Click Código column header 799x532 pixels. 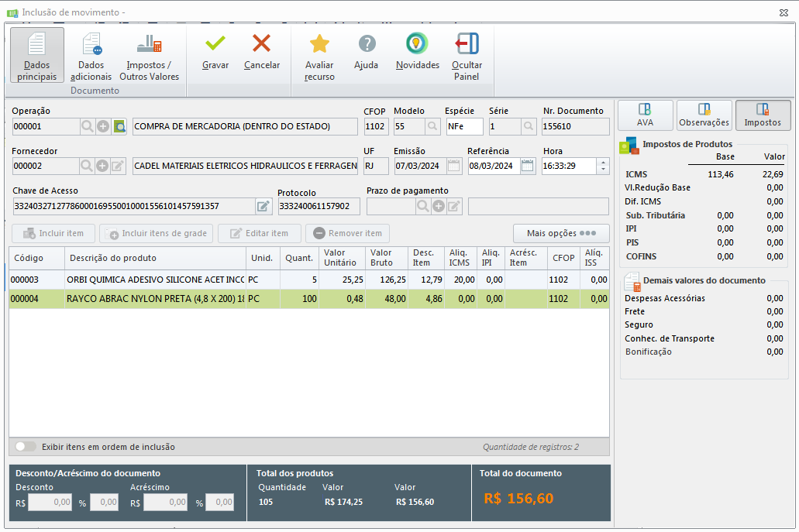pyautogui.click(x=36, y=258)
